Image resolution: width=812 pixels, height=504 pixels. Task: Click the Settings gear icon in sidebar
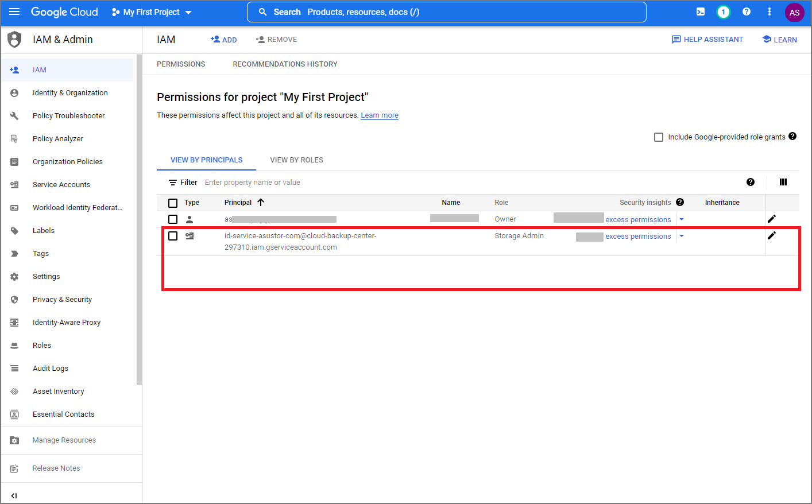(x=14, y=276)
